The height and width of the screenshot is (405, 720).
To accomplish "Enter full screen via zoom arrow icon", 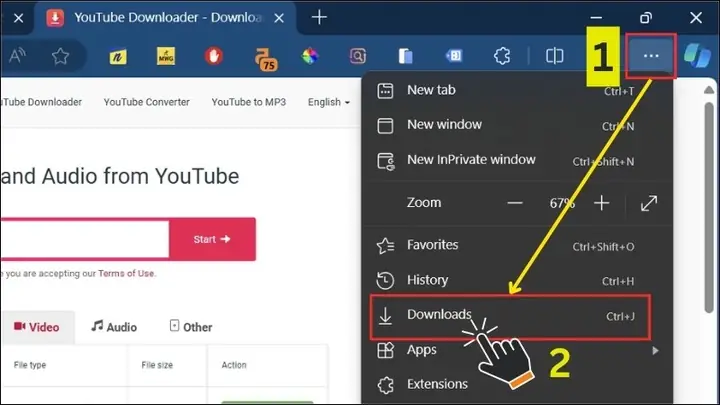I will pos(649,203).
